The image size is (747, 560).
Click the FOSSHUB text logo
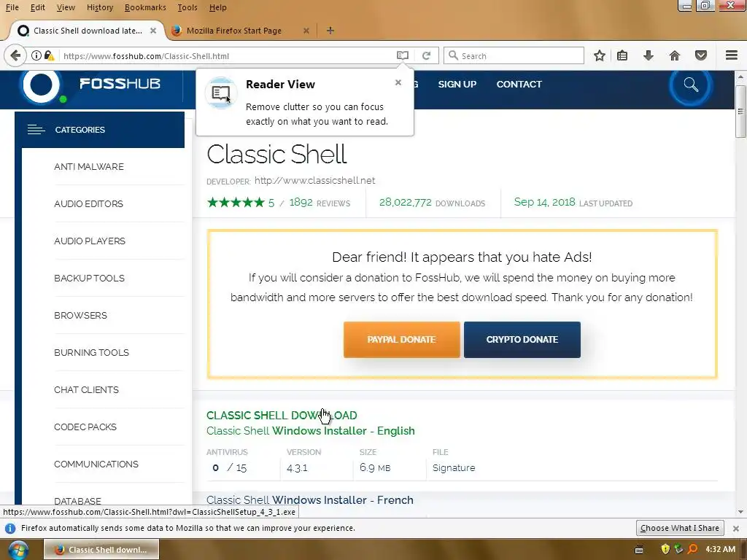point(120,84)
